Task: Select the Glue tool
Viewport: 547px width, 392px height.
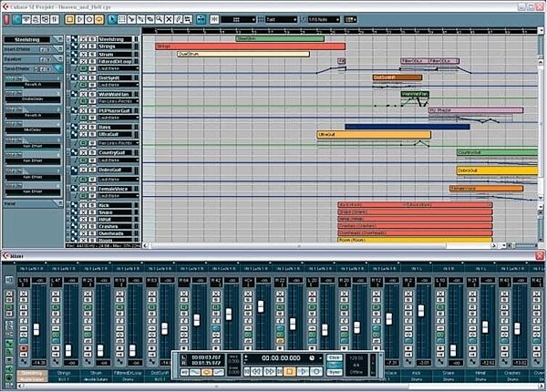Action: 140,19
